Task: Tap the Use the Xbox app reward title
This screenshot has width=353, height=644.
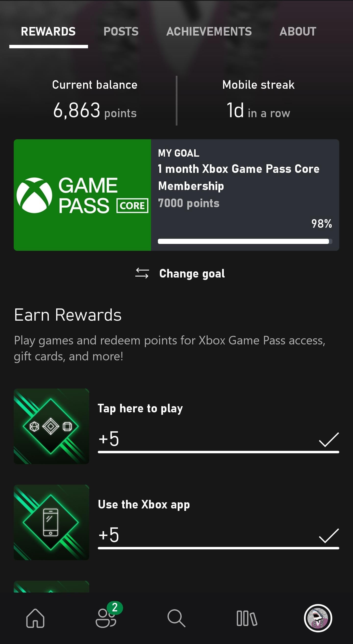Action: point(144,504)
